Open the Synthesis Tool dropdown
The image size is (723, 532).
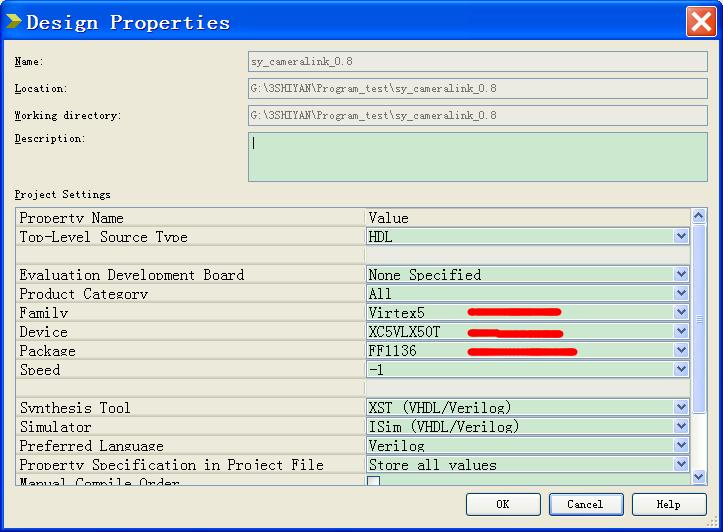tap(681, 408)
